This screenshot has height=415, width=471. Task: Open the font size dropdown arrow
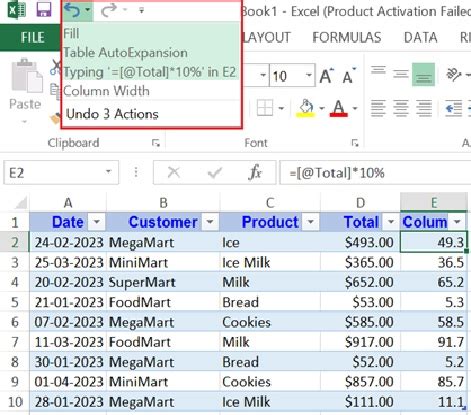(x=309, y=75)
